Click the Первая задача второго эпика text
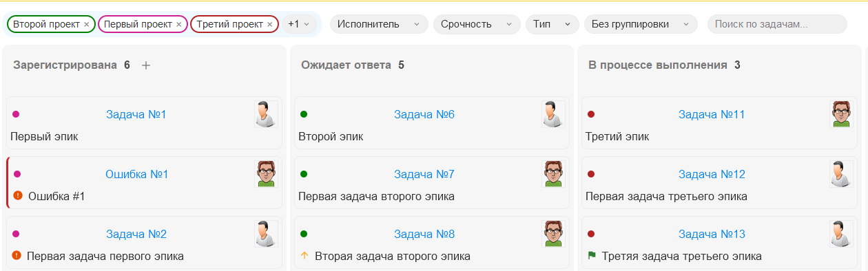868x271 pixels. pos(376,196)
